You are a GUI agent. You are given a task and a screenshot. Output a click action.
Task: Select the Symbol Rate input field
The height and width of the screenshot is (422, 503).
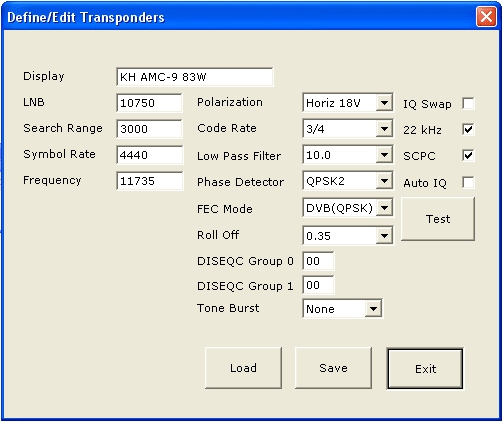point(149,155)
